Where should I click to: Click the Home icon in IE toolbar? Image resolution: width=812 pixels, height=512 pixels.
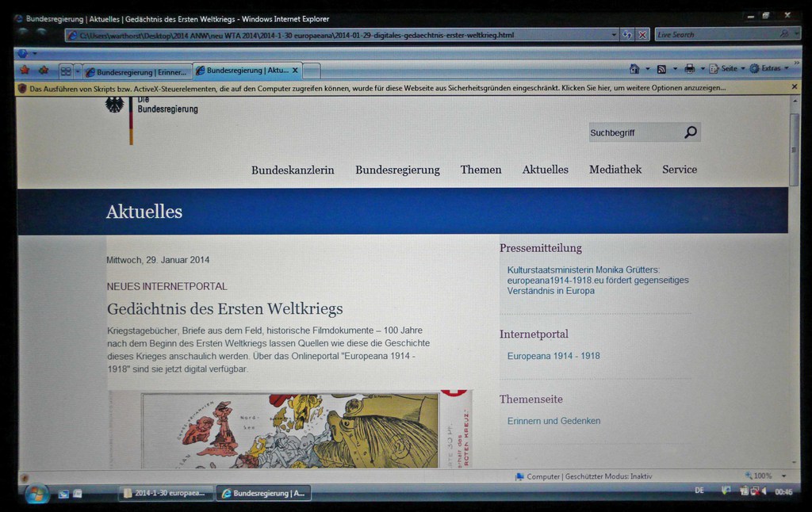pyautogui.click(x=634, y=69)
